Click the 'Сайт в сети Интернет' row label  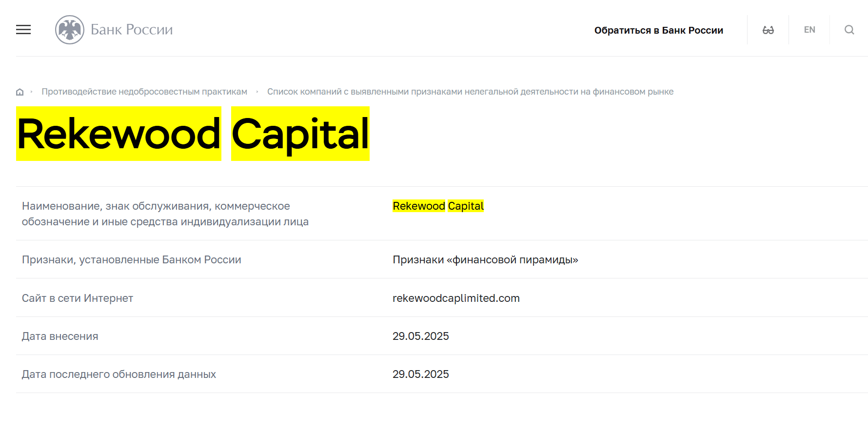(78, 298)
